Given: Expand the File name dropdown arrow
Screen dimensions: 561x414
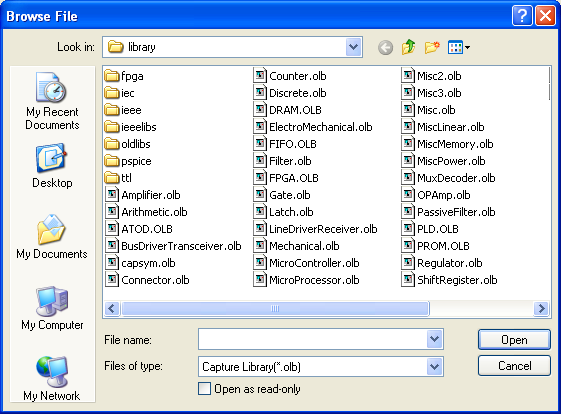Looking at the screenshot, I should 434,339.
